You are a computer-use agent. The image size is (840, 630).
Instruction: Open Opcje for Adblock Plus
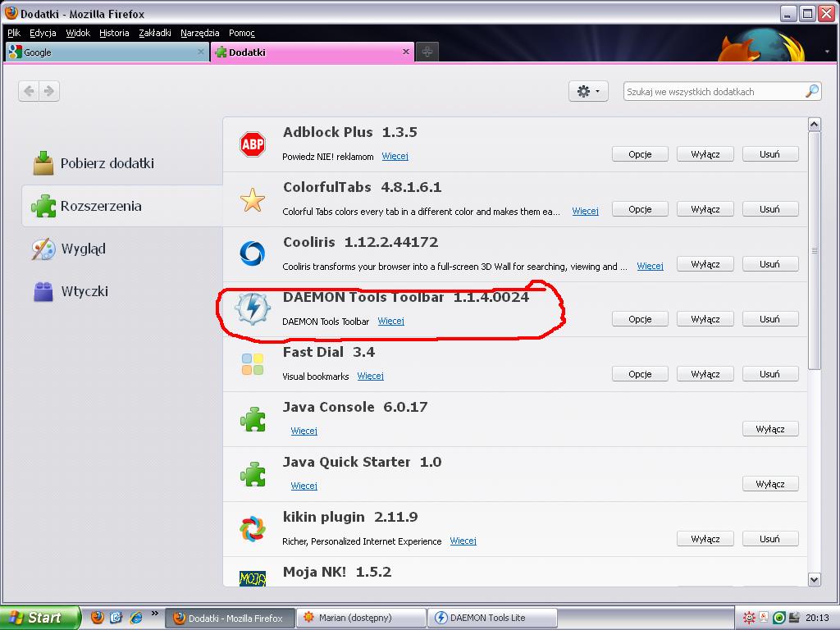click(640, 154)
